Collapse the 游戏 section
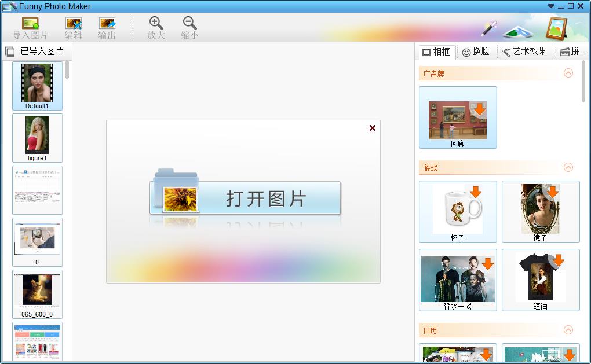This screenshot has height=364, width=591. pyautogui.click(x=569, y=167)
